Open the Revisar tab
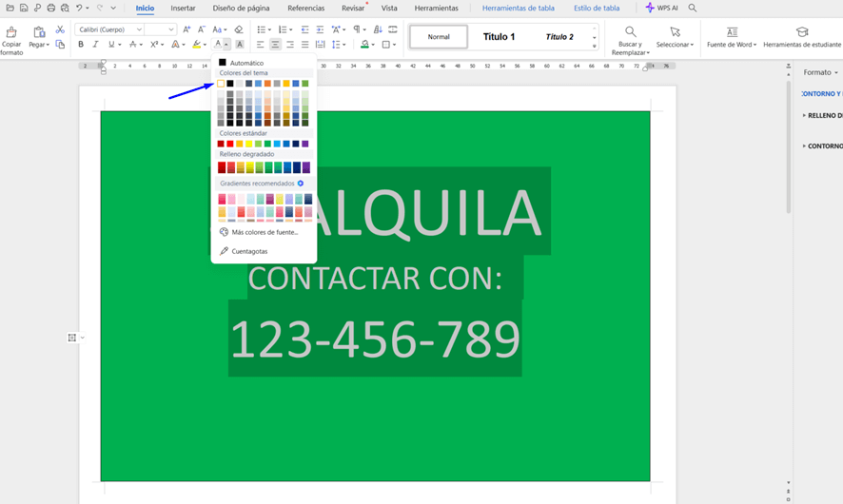This screenshot has height=504, width=843. point(353,8)
